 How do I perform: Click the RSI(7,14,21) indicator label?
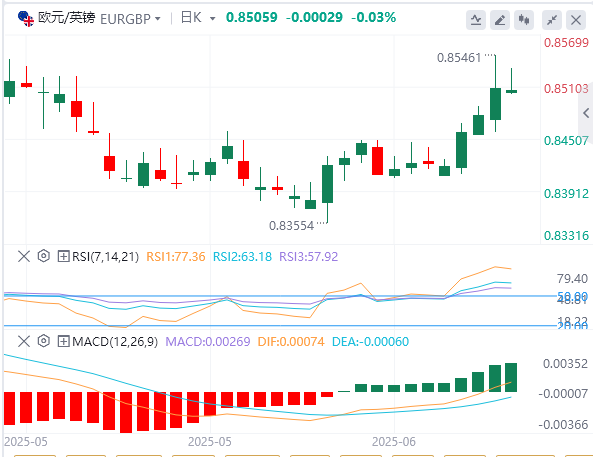(106, 256)
